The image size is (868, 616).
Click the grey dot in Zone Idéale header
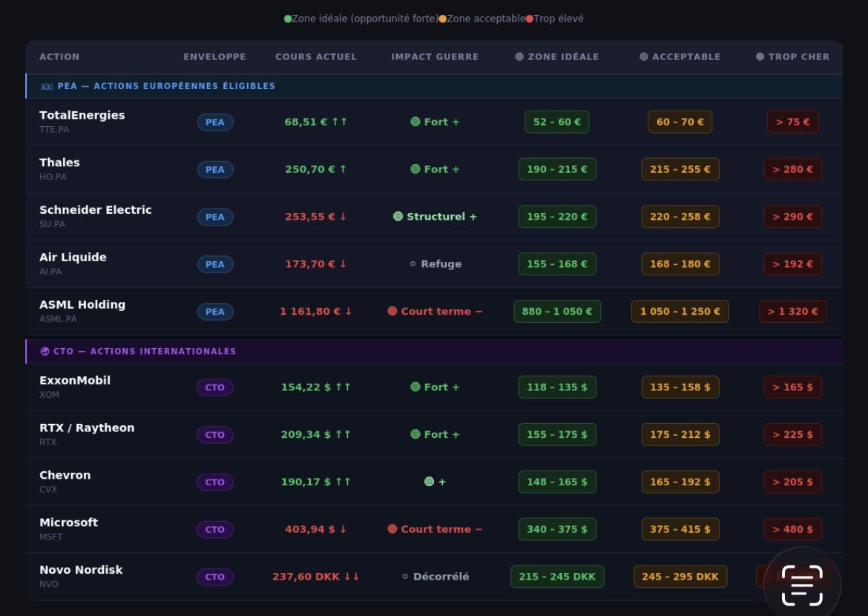pos(519,56)
